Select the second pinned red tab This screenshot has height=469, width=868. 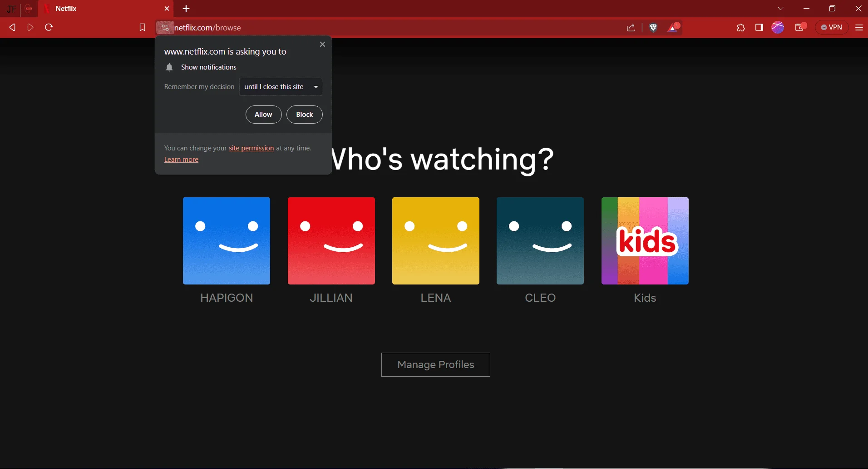(29, 9)
